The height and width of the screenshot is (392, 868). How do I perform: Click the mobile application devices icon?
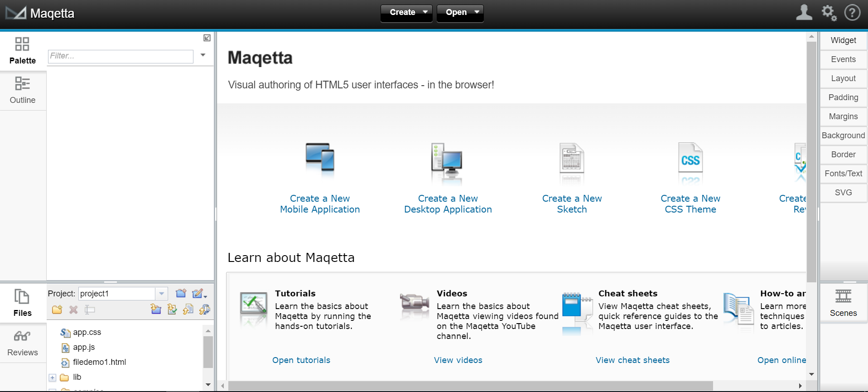[320, 157]
